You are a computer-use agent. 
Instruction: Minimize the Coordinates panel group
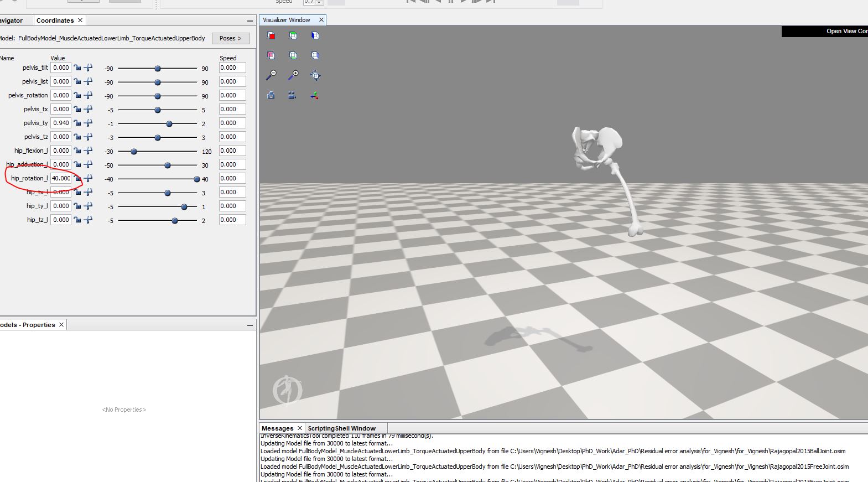pos(250,20)
